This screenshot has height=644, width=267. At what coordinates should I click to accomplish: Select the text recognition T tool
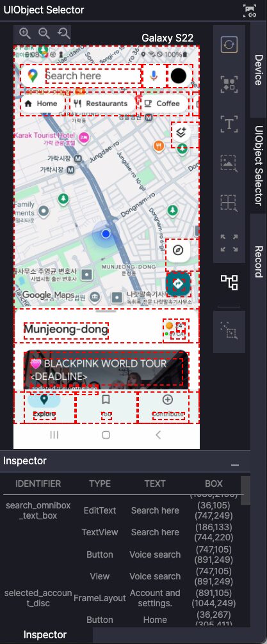tap(229, 123)
